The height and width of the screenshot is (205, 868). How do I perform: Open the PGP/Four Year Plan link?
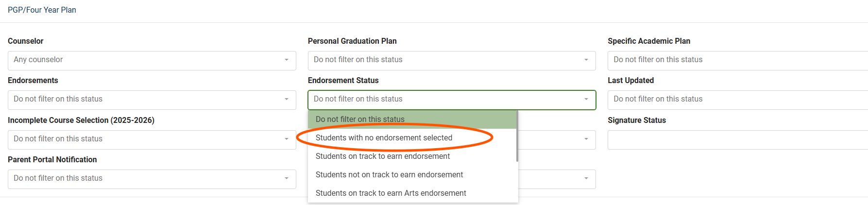tap(42, 10)
